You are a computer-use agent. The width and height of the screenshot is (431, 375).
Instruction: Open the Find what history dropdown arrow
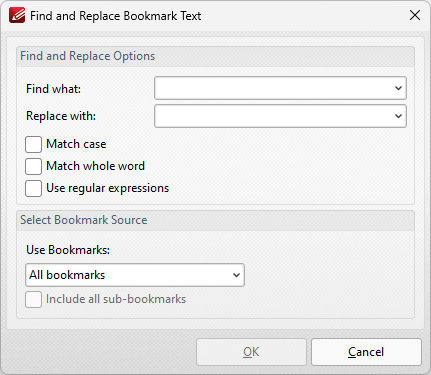(398, 88)
